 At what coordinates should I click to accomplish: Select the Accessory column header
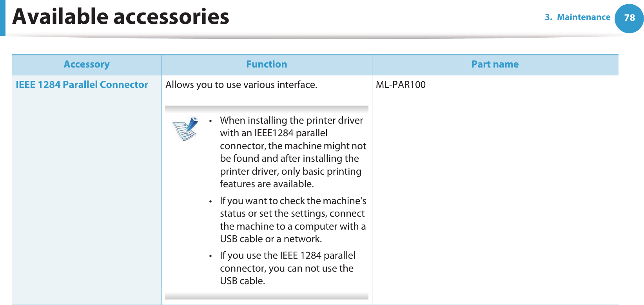(87, 64)
